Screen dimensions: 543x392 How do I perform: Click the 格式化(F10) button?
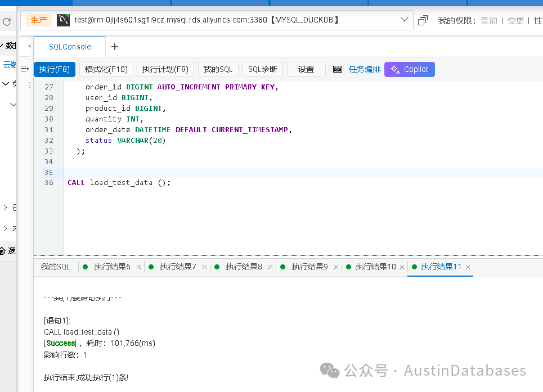click(106, 69)
